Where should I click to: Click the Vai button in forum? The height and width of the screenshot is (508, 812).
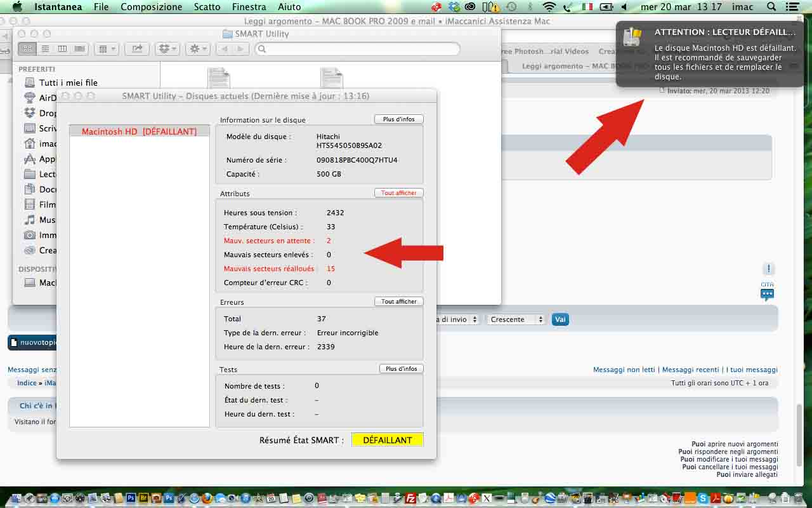pos(560,319)
